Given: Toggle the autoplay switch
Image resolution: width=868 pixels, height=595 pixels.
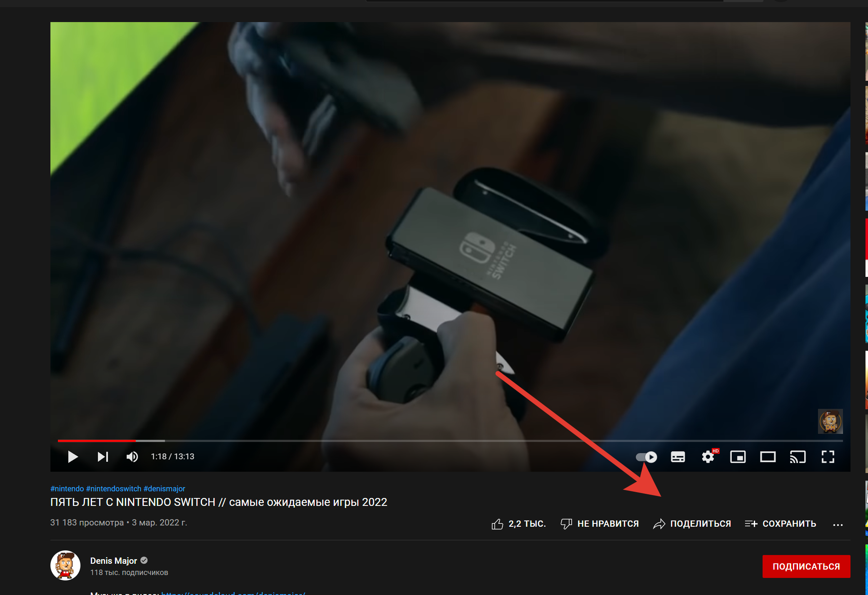Looking at the screenshot, I should pos(646,457).
